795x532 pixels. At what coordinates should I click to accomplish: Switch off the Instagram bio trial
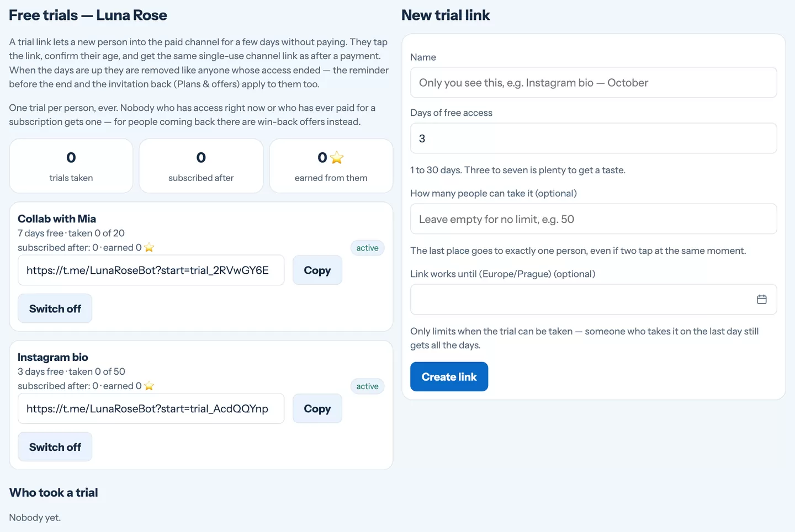[x=55, y=447]
